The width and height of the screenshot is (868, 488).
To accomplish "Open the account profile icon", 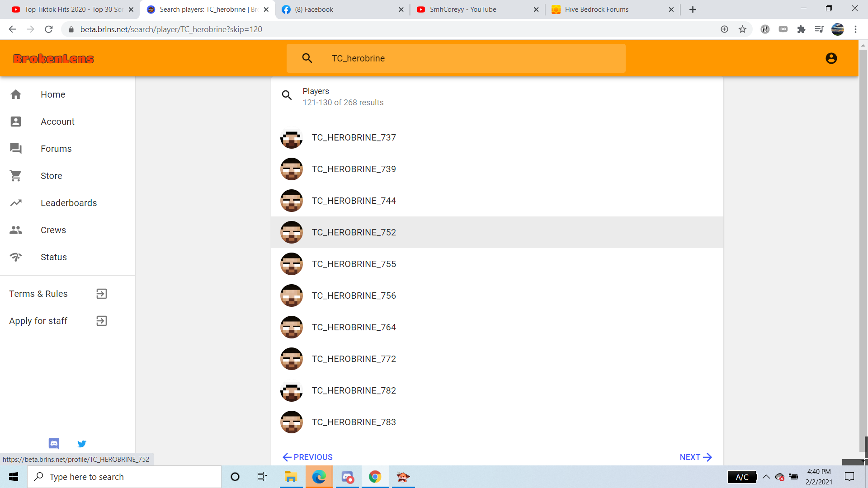I will [831, 58].
